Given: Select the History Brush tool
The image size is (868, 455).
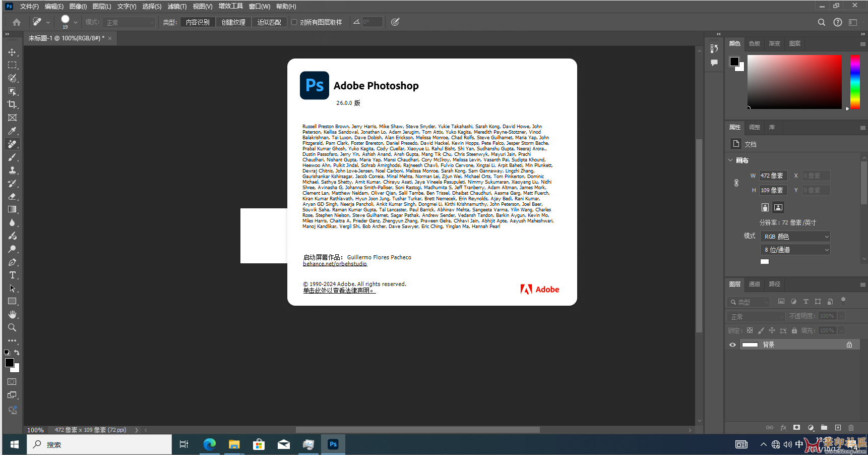Looking at the screenshot, I should (12, 183).
